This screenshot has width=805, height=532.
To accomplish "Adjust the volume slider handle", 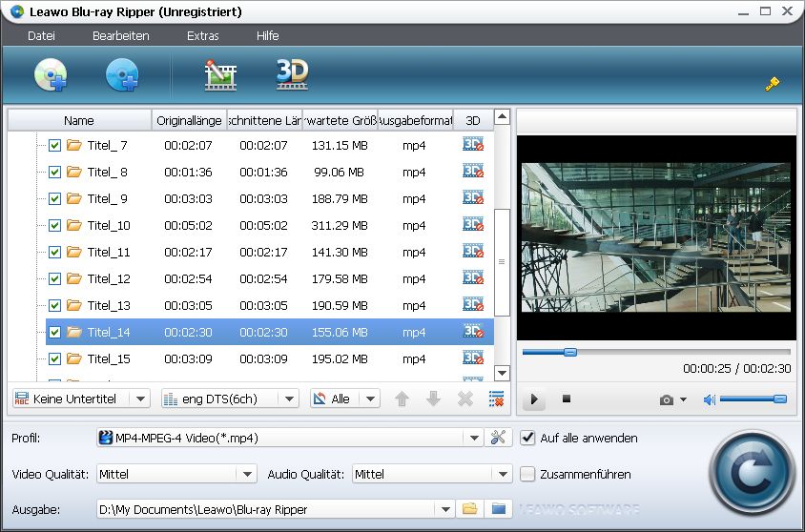I will (x=780, y=399).
